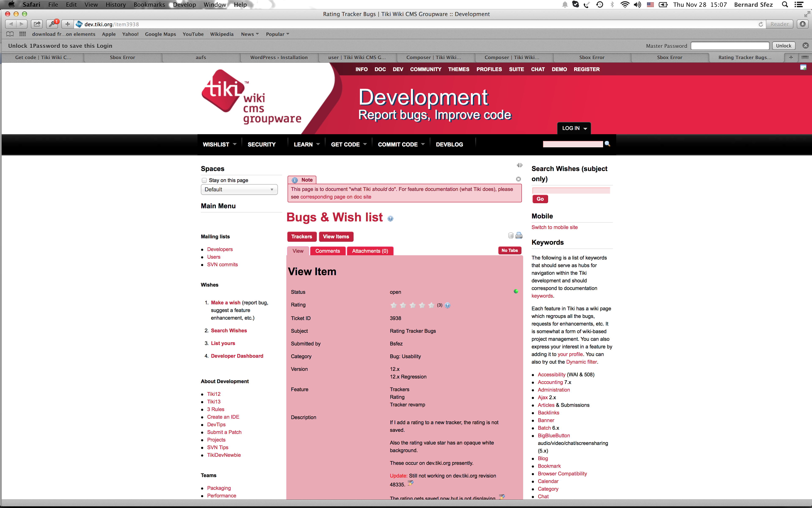The height and width of the screenshot is (508, 812).
Task: Rate the item four stars
Action: [x=422, y=305]
